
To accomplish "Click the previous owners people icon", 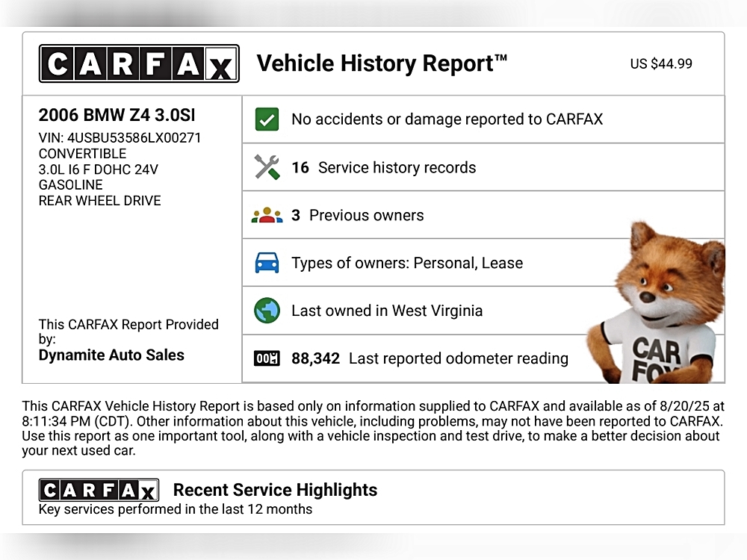I will (x=267, y=215).
